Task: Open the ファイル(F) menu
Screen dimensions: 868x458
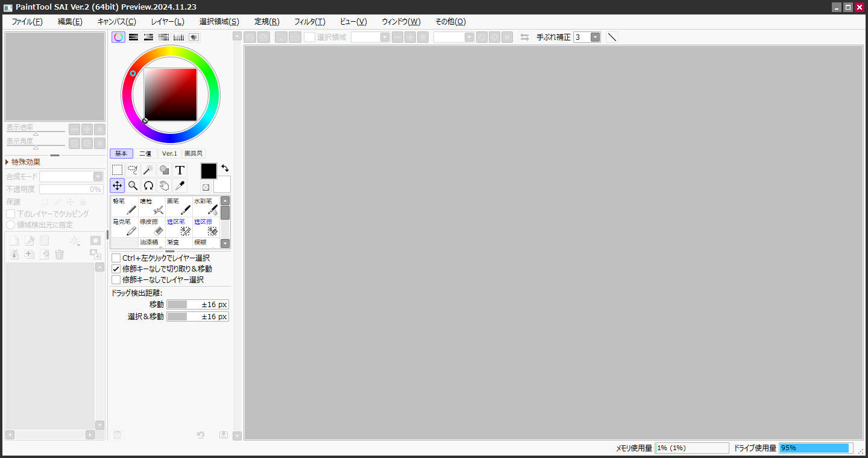Action: pyautogui.click(x=27, y=22)
